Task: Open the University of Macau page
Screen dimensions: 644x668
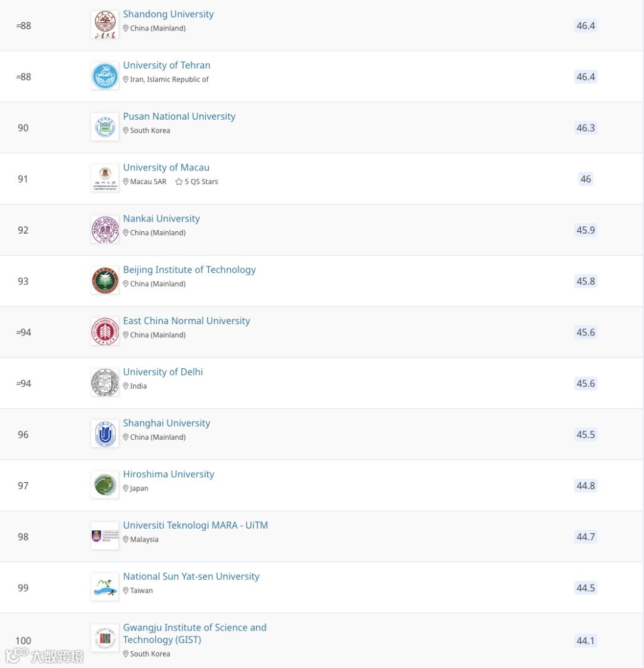Action: (x=166, y=168)
